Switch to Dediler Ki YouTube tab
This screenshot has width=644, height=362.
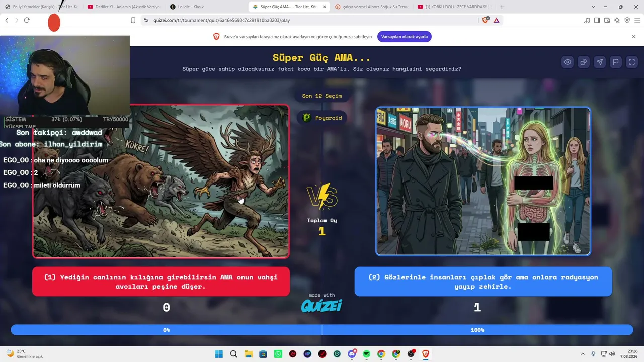coord(123,7)
